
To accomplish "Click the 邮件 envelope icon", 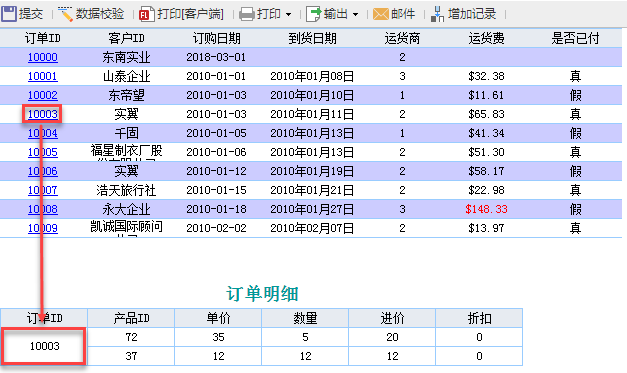I will pyautogui.click(x=380, y=14).
